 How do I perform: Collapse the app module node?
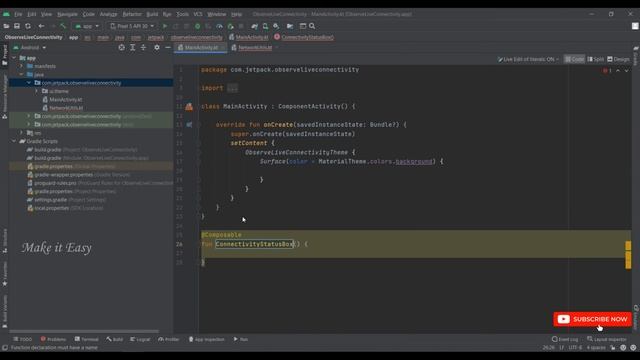pos(14,58)
